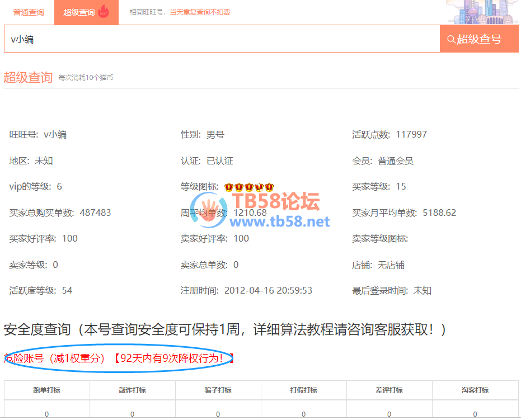The width and height of the screenshot is (521, 420).
Task: Focus the search field containing v小编
Action: (x=222, y=39)
